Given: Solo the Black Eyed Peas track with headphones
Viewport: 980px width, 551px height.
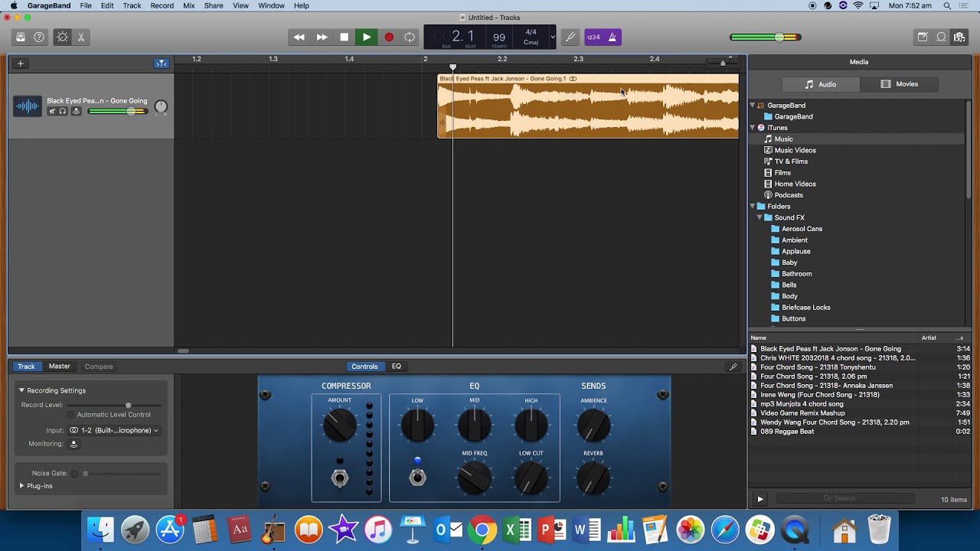Looking at the screenshot, I should click(x=63, y=112).
